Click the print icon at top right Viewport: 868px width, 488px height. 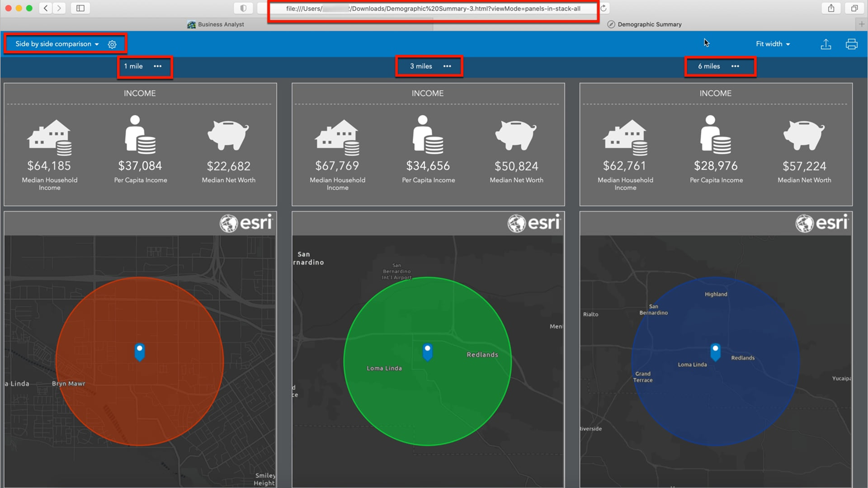pos(852,44)
